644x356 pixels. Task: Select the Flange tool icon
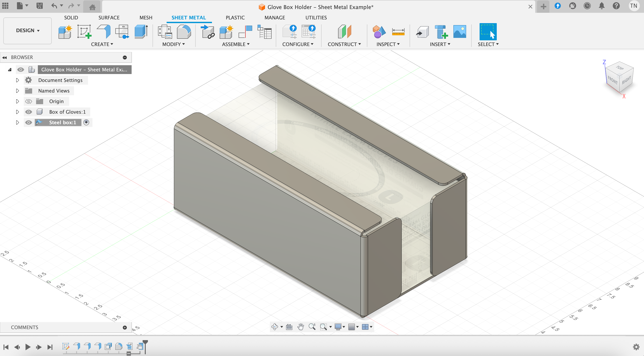pyautogui.click(x=104, y=32)
